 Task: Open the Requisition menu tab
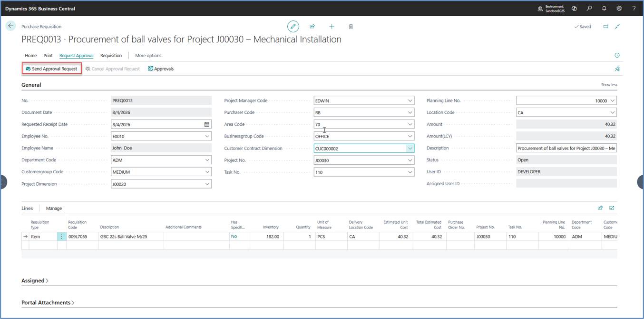coord(111,55)
